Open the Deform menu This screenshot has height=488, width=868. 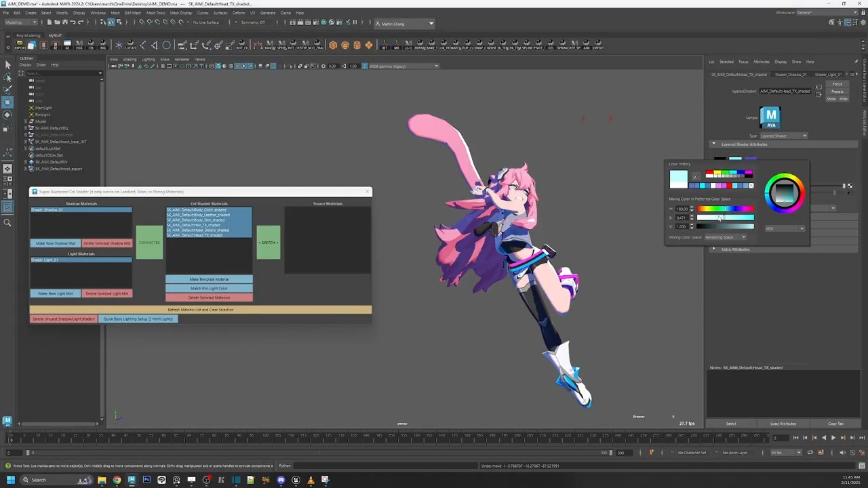point(239,13)
